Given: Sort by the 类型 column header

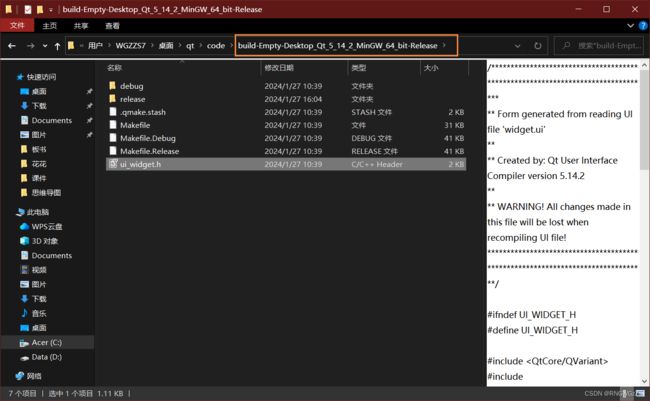Looking at the screenshot, I should (x=359, y=68).
